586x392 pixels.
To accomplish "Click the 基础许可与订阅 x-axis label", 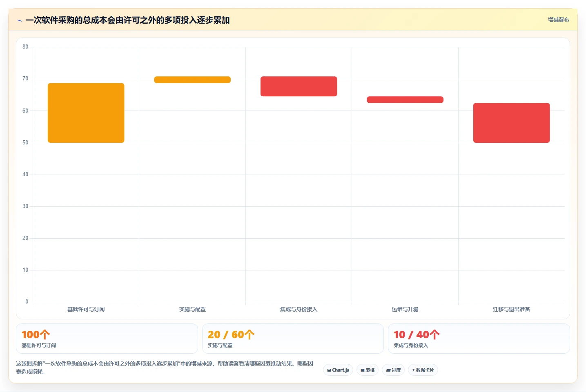I will click(86, 309).
